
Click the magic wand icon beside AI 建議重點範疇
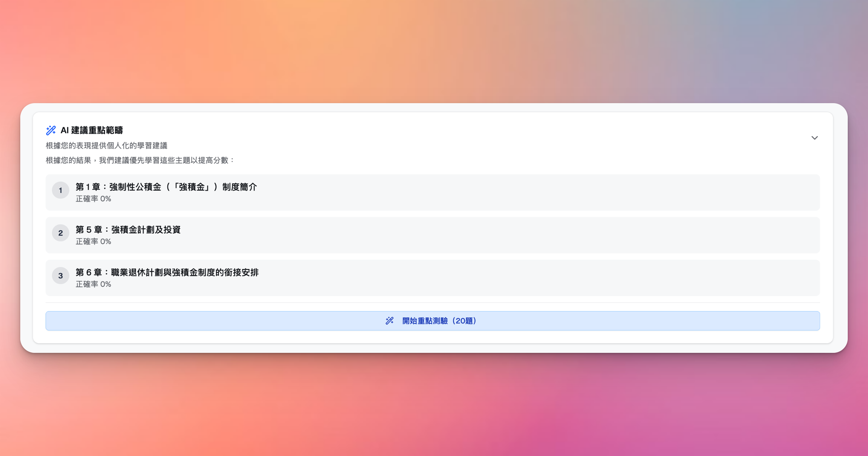(51, 130)
